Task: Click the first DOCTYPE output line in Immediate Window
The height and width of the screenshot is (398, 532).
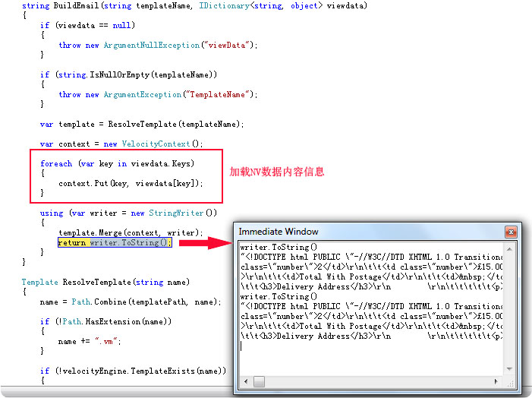Action: [x=371, y=257]
